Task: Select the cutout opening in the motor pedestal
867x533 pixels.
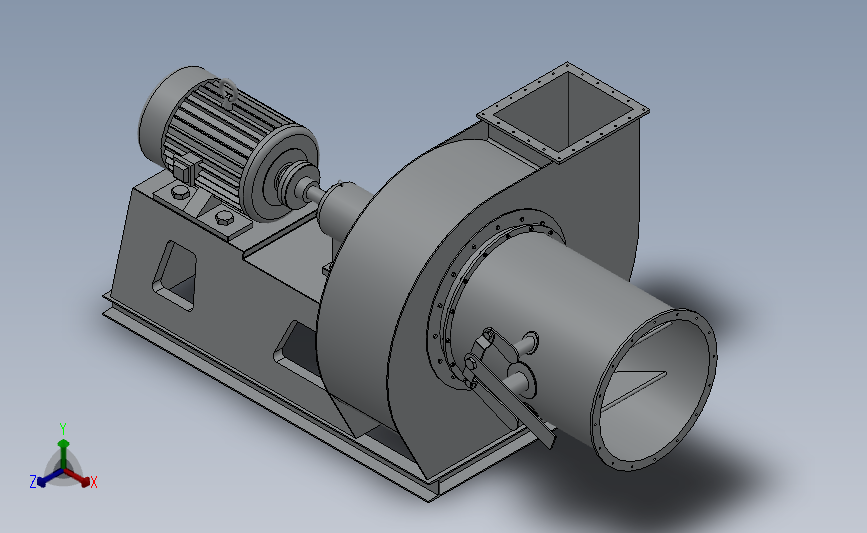Action: 176,275
